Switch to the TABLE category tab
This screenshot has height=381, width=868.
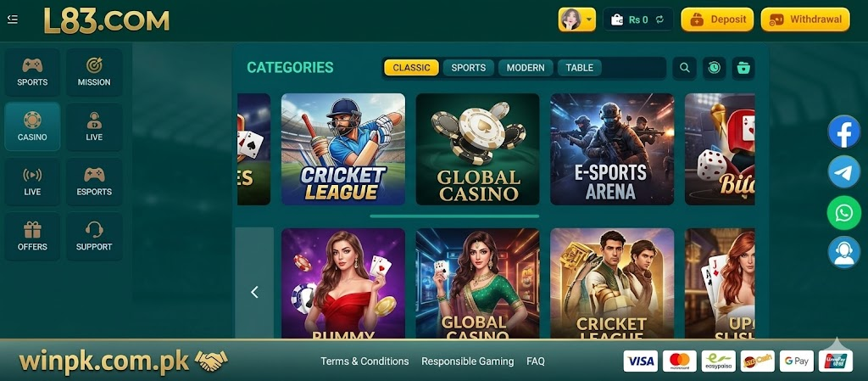[x=580, y=68]
